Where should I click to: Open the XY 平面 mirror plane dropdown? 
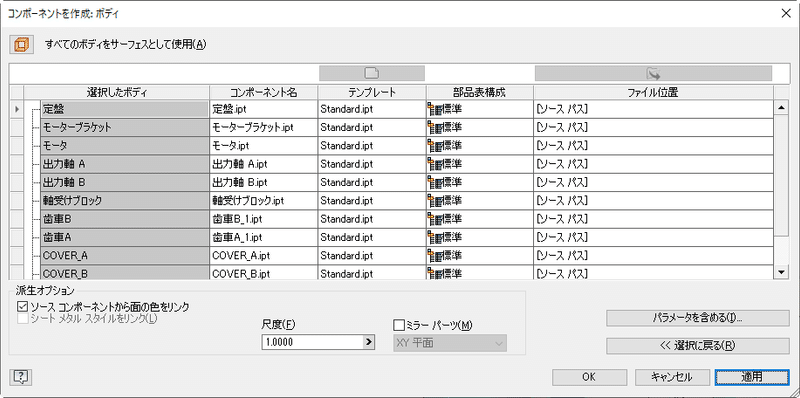click(449, 343)
